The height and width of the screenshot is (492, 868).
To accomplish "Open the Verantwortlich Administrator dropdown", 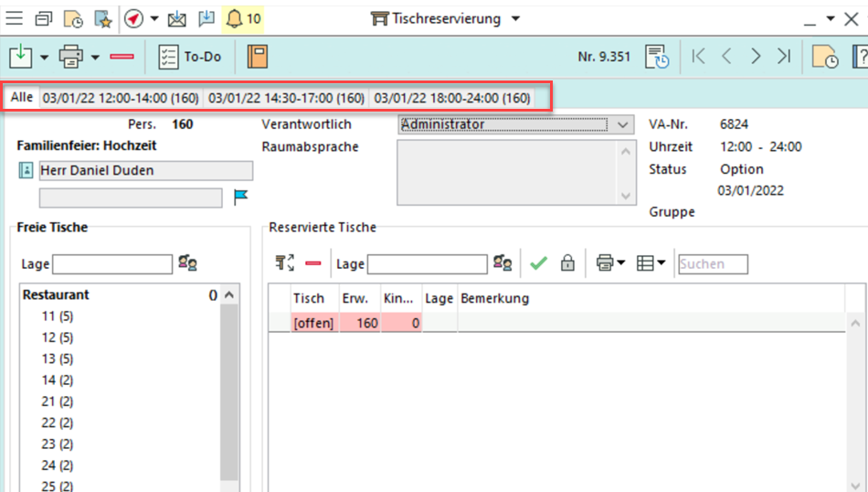I will 623,124.
